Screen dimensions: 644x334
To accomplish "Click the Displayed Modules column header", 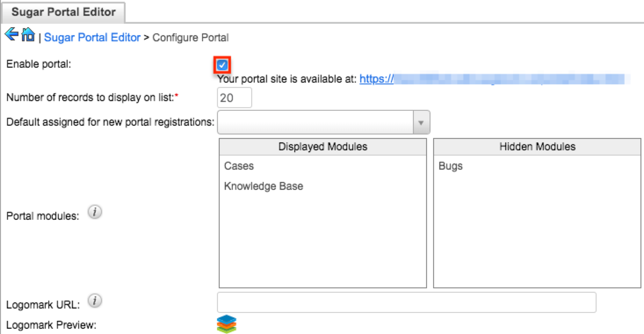I will click(322, 146).
